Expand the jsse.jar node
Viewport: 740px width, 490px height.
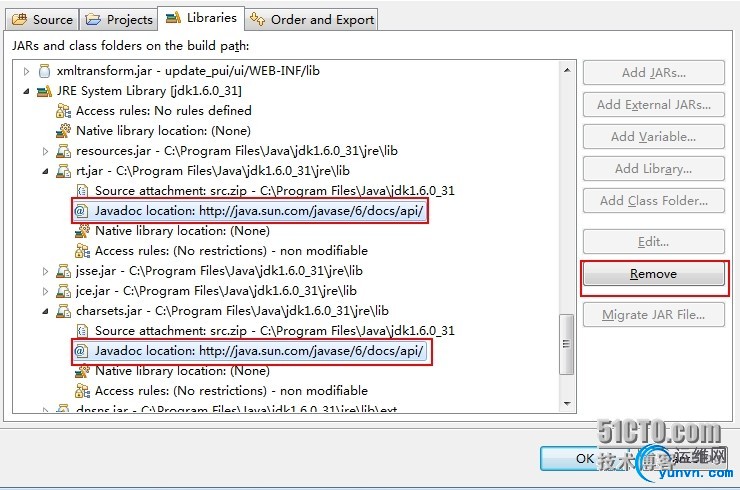click(45, 271)
